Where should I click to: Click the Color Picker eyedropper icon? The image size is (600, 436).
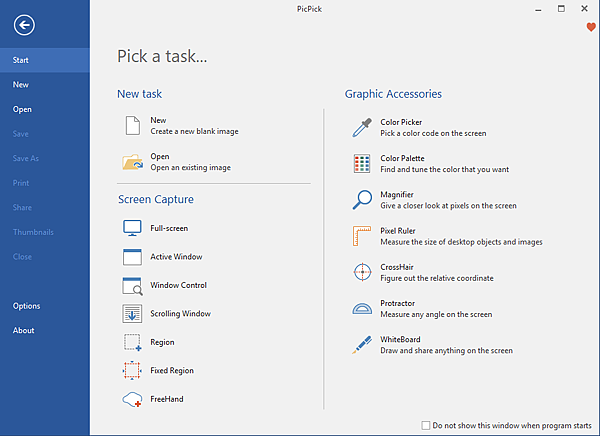362,127
